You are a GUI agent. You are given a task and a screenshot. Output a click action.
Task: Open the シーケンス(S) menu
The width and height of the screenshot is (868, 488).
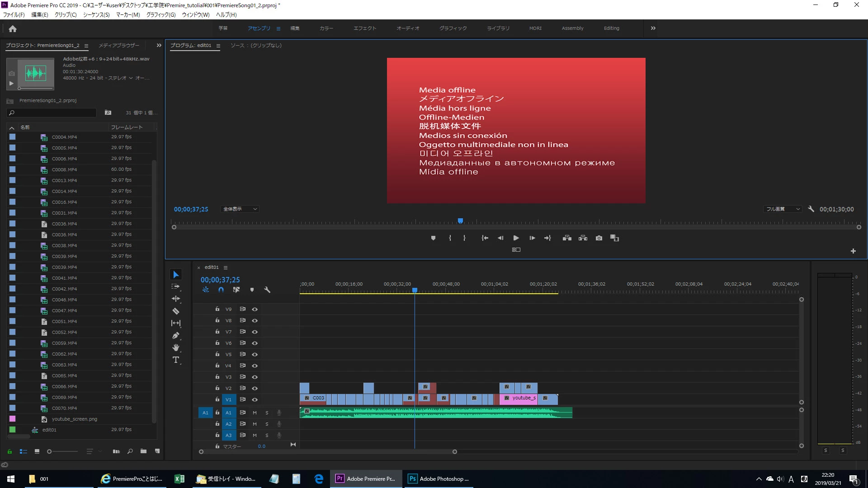pos(96,14)
